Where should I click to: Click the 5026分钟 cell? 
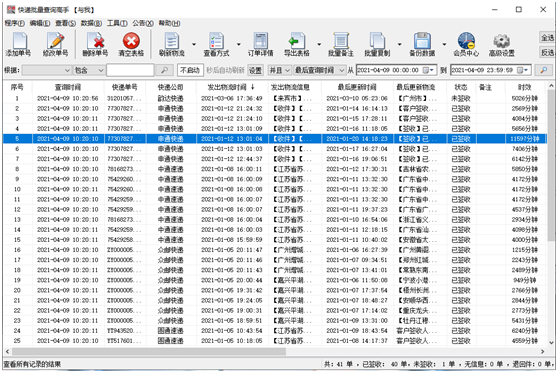click(525, 98)
